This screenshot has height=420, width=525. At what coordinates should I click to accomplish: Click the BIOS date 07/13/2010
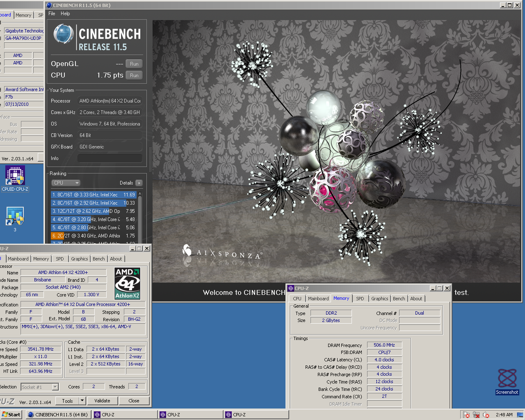[x=24, y=104]
